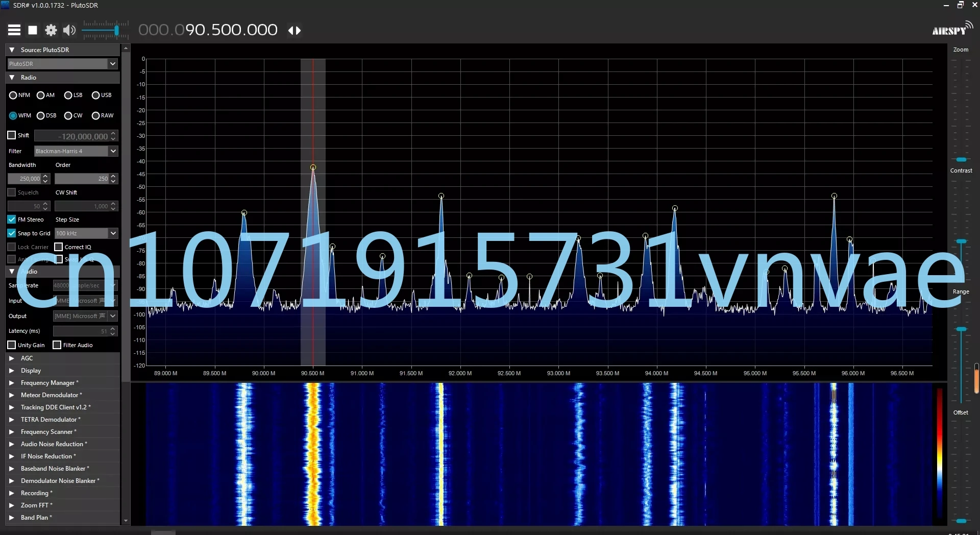Viewport: 980px width, 535px height.
Task: Click the Airspy logo
Action: (952, 29)
